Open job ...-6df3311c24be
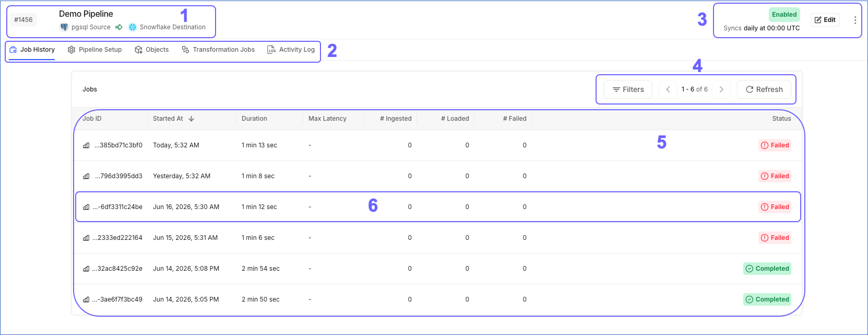This screenshot has height=335, width=868. (x=117, y=207)
